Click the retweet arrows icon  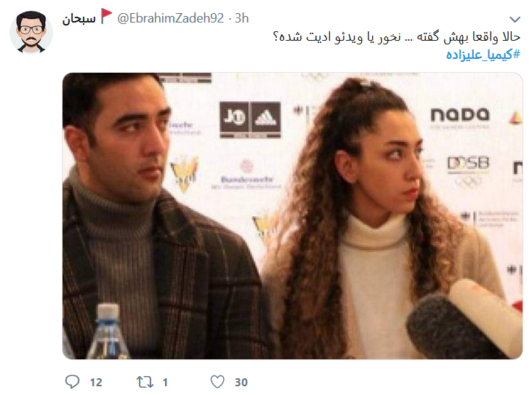145,382
